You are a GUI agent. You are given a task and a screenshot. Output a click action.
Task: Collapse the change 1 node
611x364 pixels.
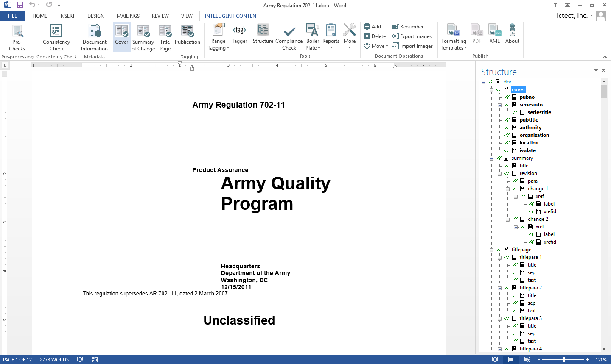(507, 189)
